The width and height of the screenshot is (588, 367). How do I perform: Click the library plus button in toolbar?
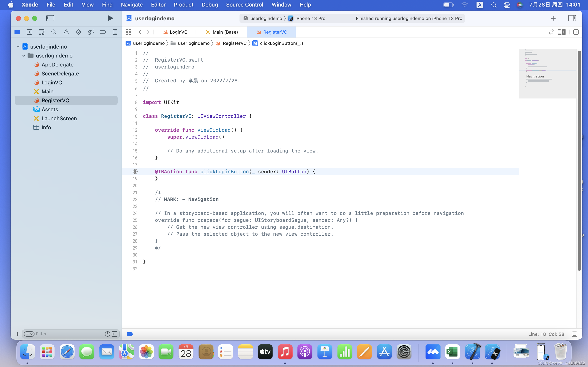tap(553, 18)
